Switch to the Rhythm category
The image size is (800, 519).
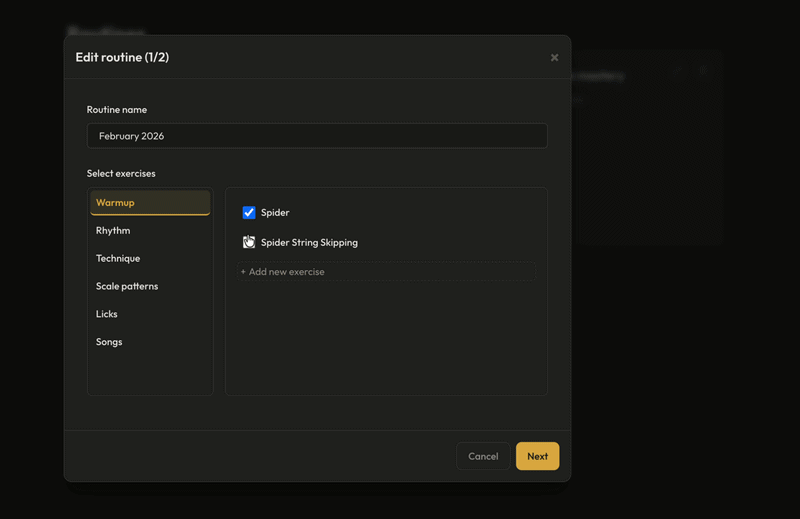(150, 231)
